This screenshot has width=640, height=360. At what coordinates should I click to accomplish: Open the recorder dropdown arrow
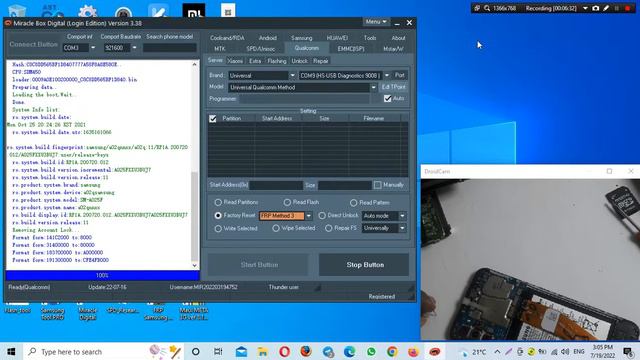click(585, 8)
